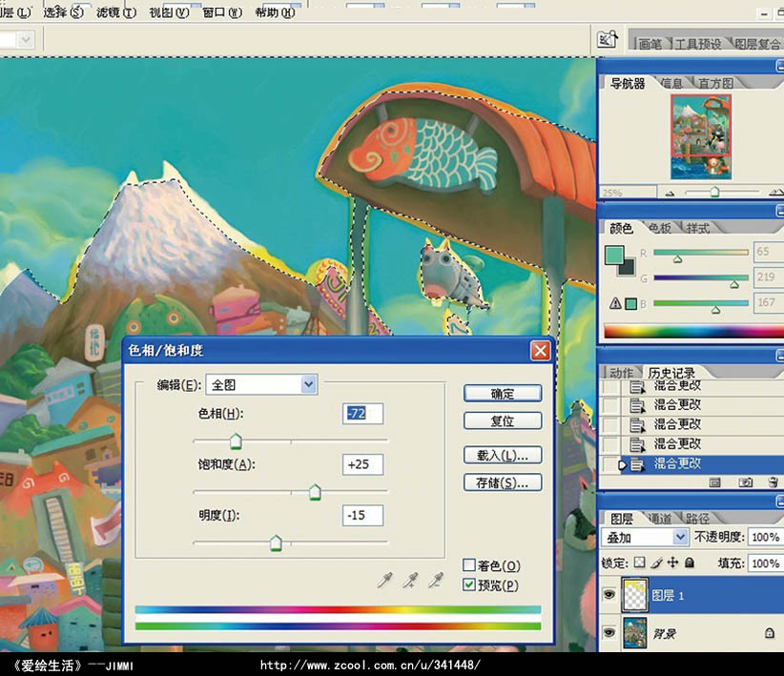
Task: Uncheck the 预览 preview checkbox
Action: 469,584
